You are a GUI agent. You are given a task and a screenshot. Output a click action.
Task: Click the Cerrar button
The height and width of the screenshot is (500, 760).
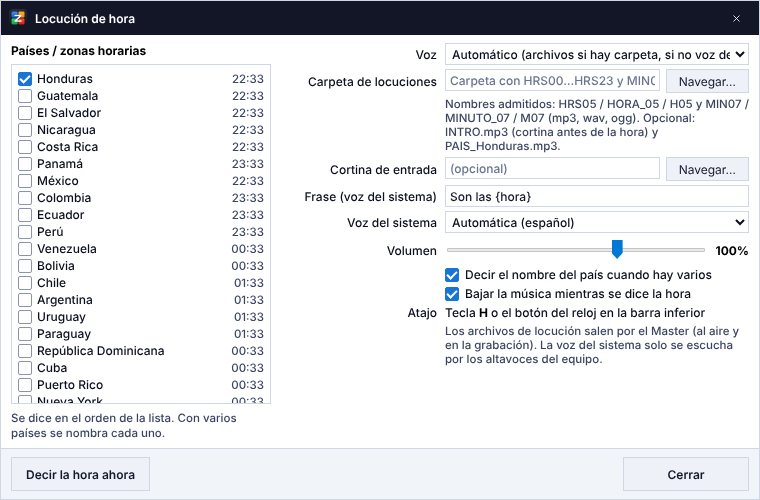(685, 474)
